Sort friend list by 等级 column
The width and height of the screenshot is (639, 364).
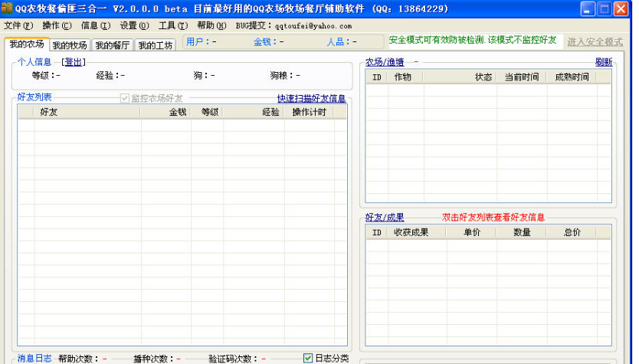coord(207,112)
